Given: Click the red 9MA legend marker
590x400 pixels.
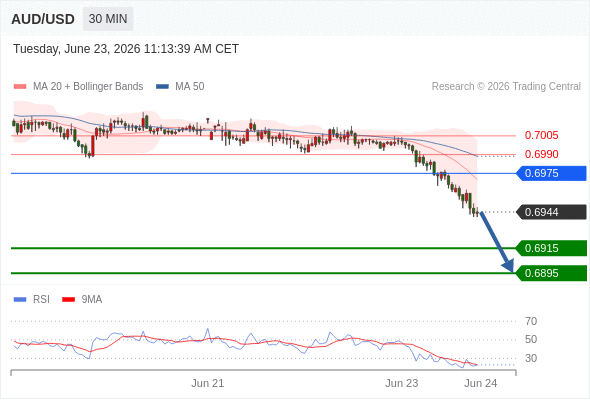Looking at the screenshot, I should pos(68,300).
